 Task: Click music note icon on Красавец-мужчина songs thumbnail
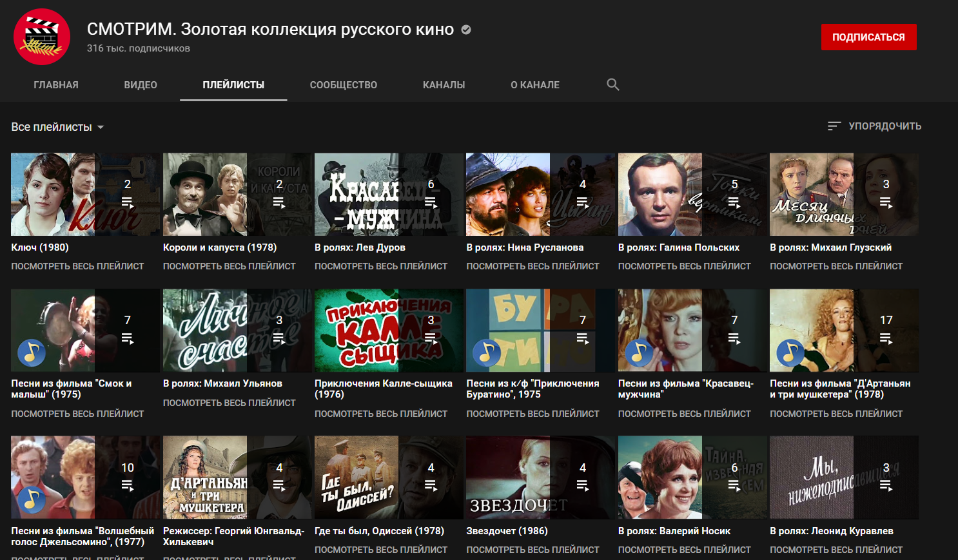(638, 352)
